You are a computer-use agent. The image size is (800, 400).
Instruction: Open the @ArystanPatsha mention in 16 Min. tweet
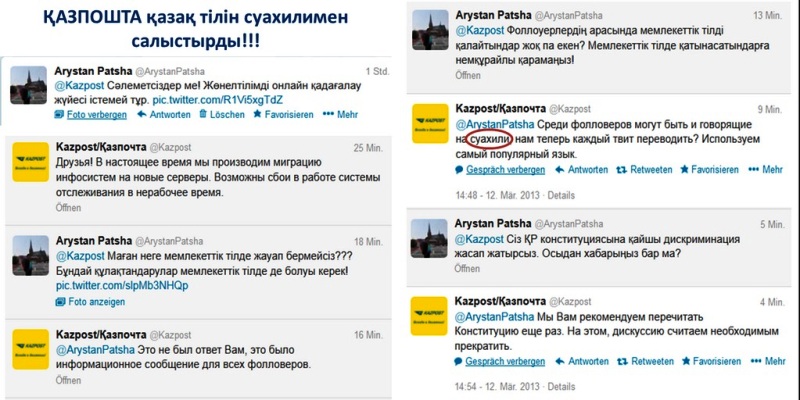click(x=95, y=351)
